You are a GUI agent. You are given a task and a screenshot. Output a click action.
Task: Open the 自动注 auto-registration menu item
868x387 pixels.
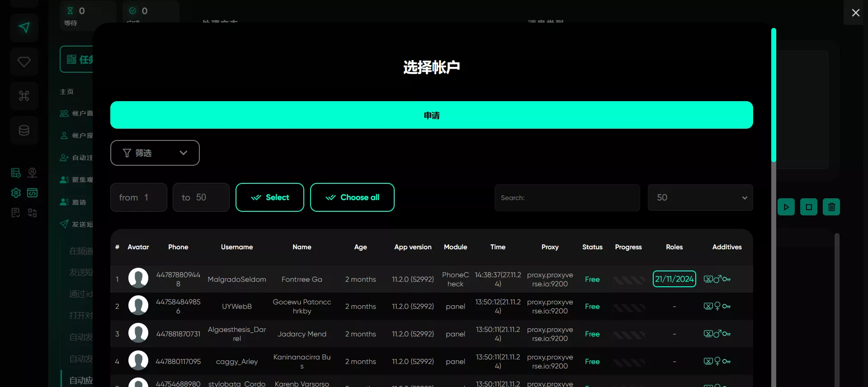click(76, 158)
